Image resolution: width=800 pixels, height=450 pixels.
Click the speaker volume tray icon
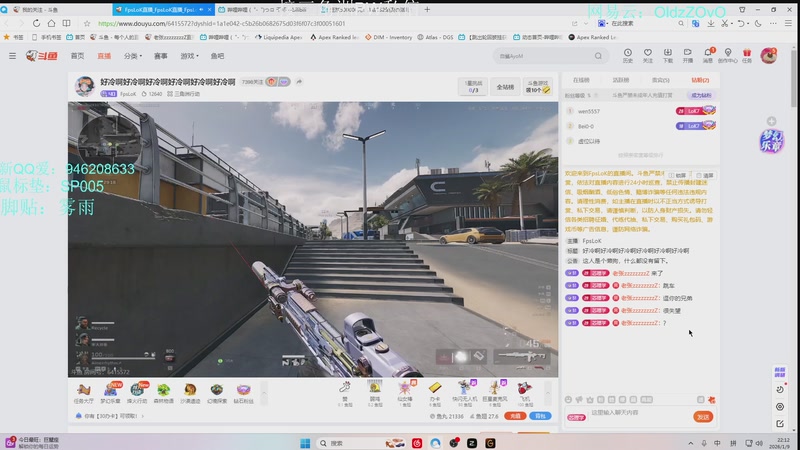tap(759, 443)
